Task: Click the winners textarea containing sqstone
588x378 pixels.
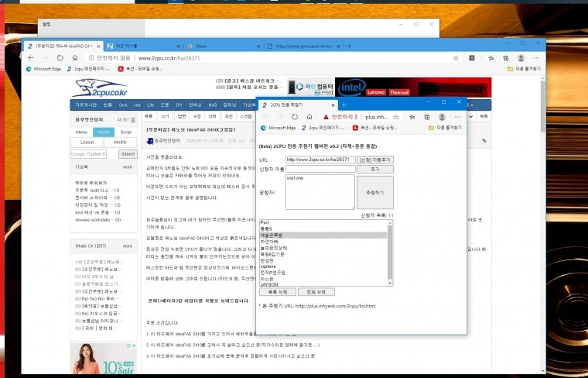Action: (x=320, y=192)
